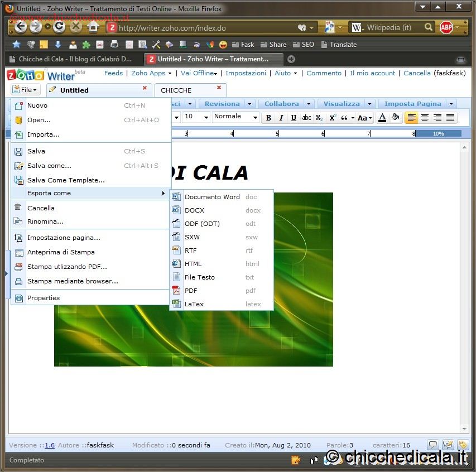Apply superscript formatting icon
The image size is (476, 472).
[333, 118]
